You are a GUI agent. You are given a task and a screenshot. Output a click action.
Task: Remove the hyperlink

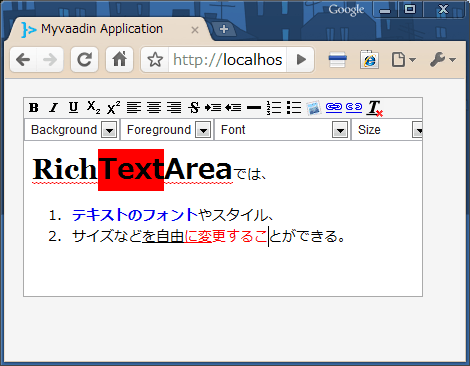point(354,107)
